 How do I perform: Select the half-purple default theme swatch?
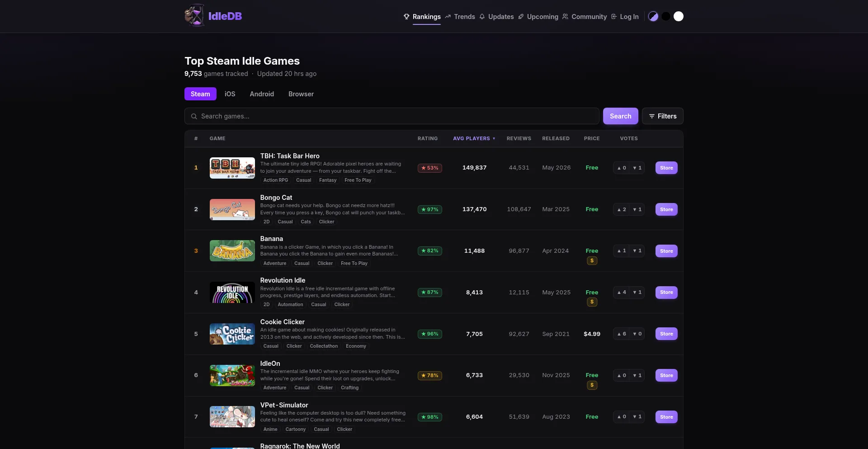coord(653,16)
